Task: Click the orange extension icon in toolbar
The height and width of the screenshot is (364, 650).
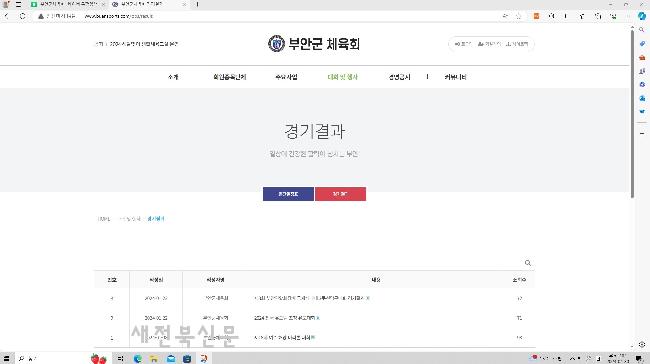Action: click(536, 16)
